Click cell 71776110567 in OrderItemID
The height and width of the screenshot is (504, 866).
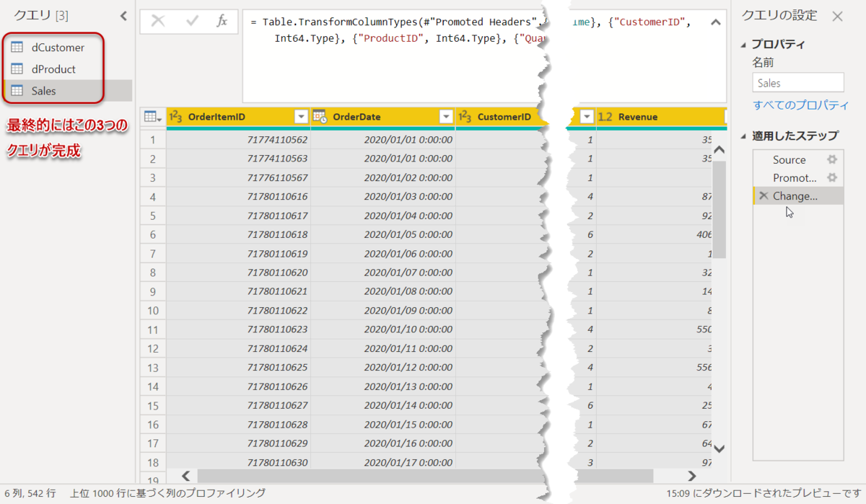point(238,177)
